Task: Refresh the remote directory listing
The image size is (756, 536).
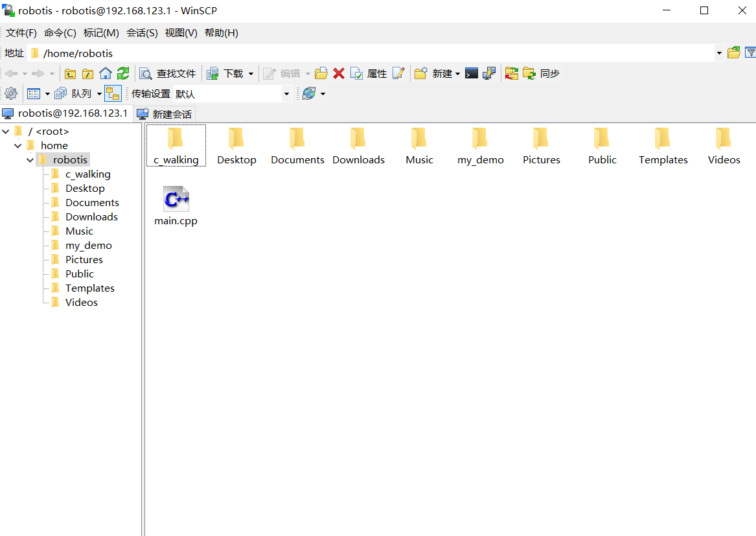Action: 123,73
